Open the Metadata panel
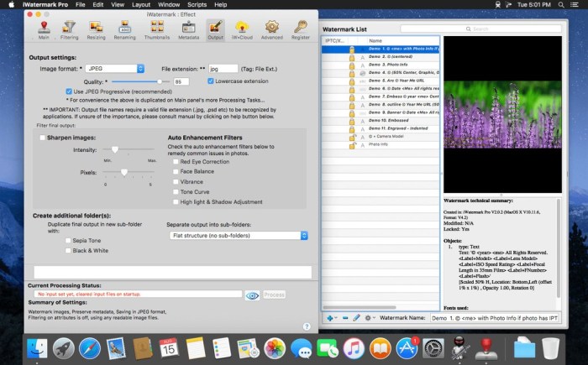Viewport: 588px width, 365px height. click(x=189, y=29)
